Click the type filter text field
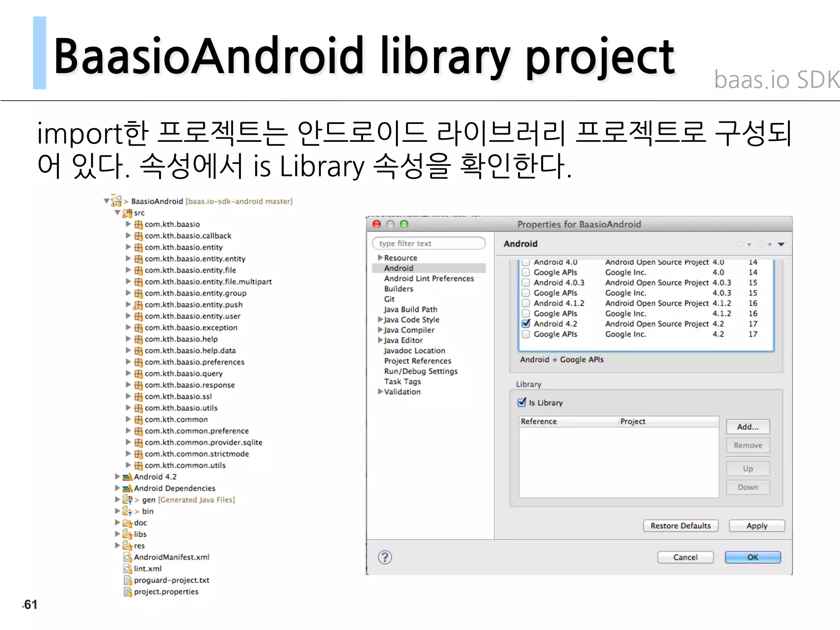The width and height of the screenshot is (840, 630). point(429,243)
